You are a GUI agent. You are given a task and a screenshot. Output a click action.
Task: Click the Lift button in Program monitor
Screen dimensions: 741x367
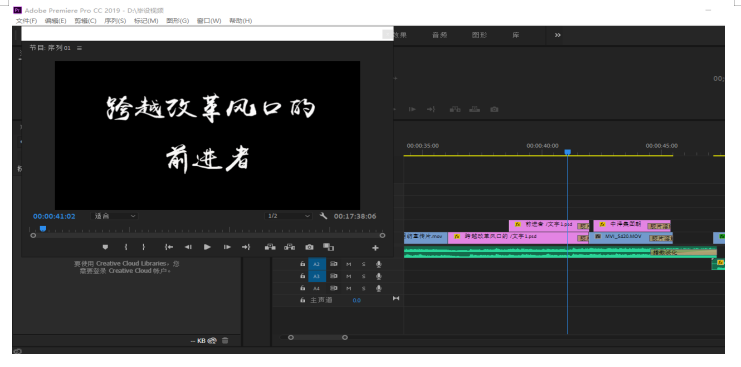tap(270, 247)
